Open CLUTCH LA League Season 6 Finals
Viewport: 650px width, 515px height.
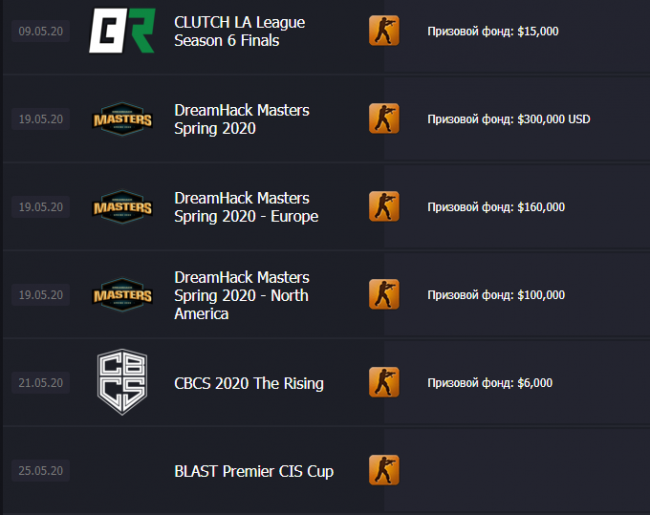[x=239, y=31]
